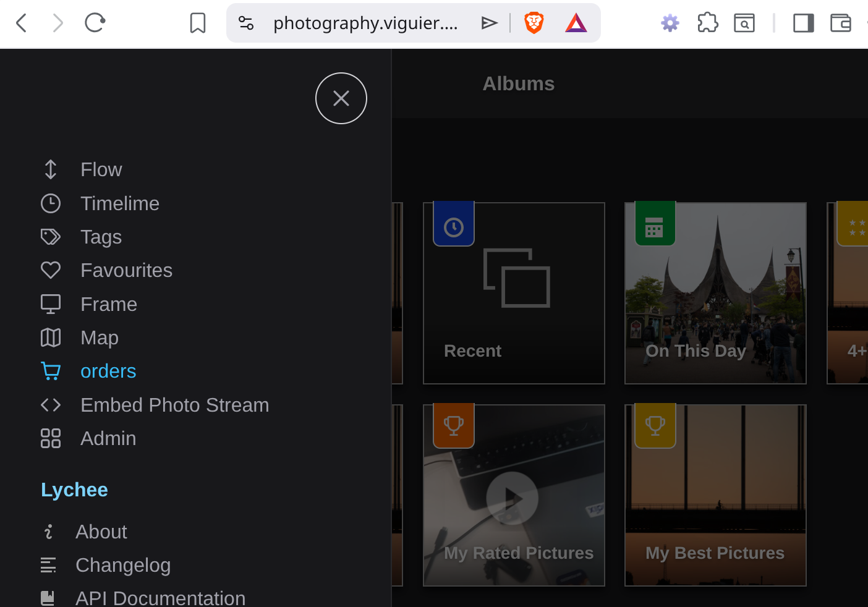The image size is (868, 607).
Task: Click the Albums page title
Action: click(519, 83)
